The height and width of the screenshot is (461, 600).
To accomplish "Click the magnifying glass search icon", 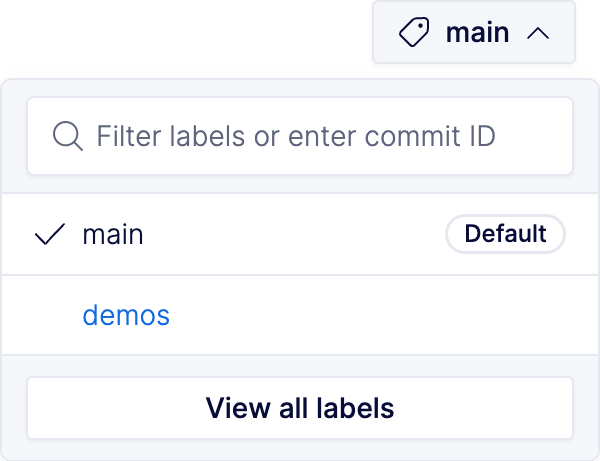I will pyautogui.click(x=67, y=136).
